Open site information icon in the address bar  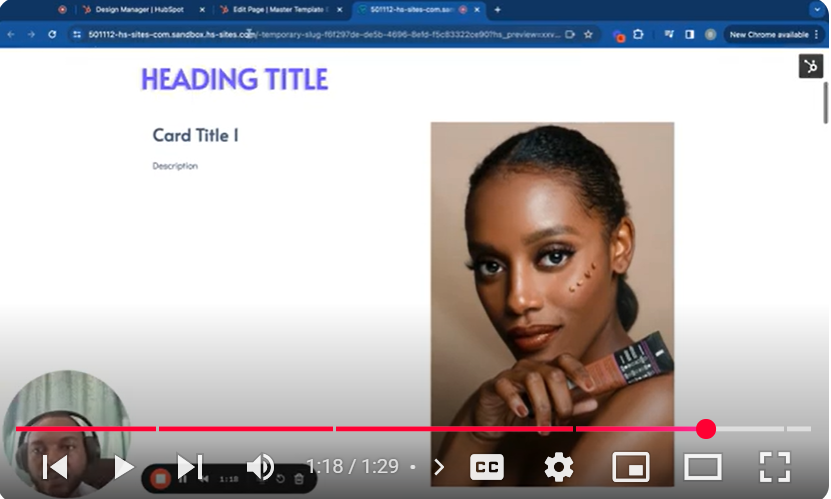(x=77, y=34)
